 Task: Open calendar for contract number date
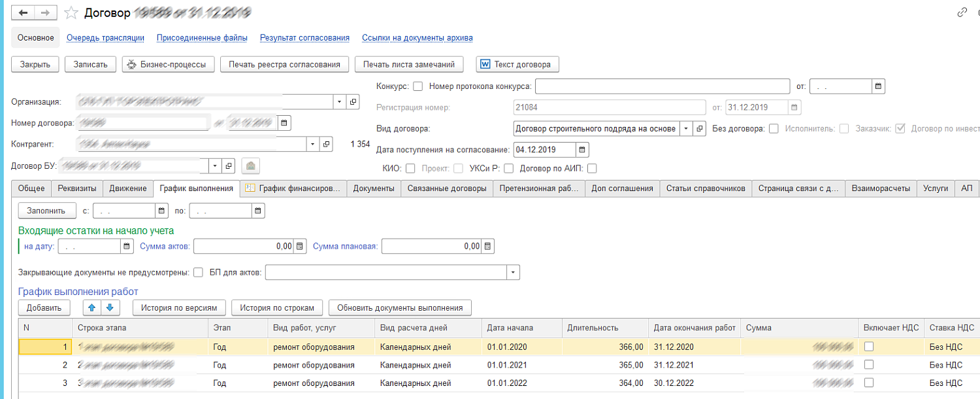click(x=284, y=123)
